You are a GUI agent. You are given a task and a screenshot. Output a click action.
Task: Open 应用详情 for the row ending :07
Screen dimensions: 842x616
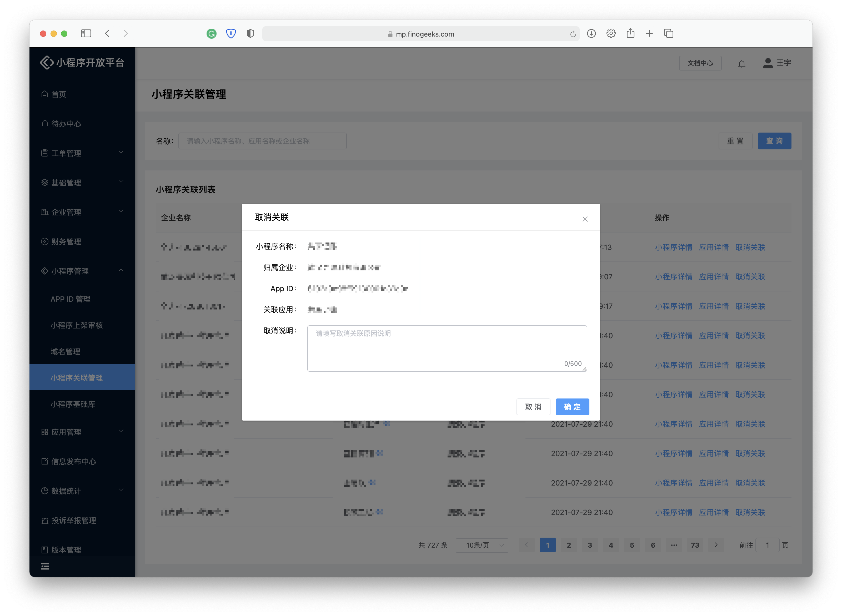pyautogui.click(x=713, y=277)
